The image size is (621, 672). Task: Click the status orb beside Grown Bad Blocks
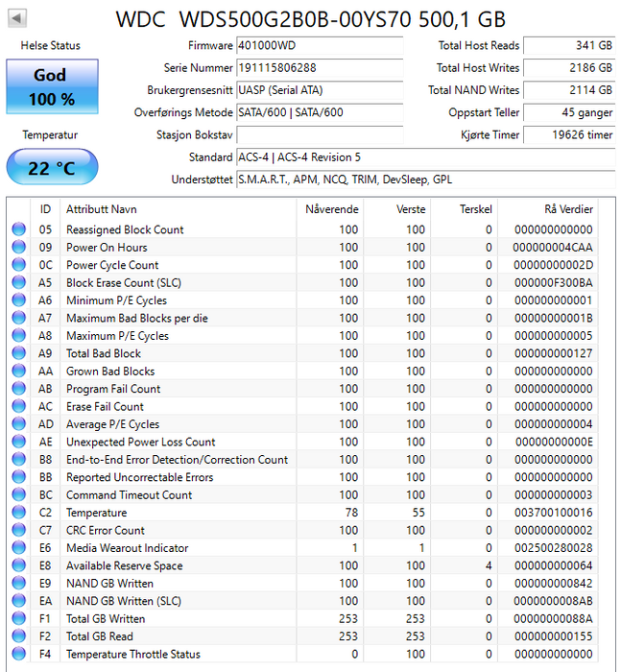(18, 372)
